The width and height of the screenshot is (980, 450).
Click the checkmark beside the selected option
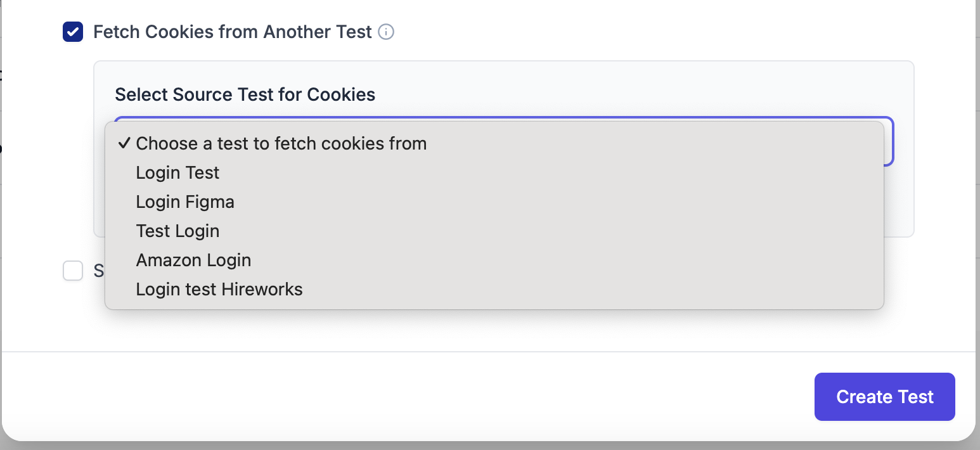(x=124, y=144)
